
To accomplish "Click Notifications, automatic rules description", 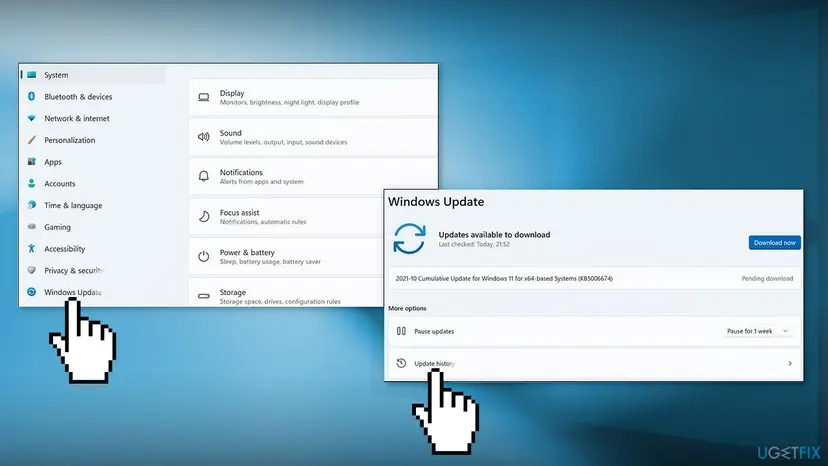I will [x=263, y=222].
